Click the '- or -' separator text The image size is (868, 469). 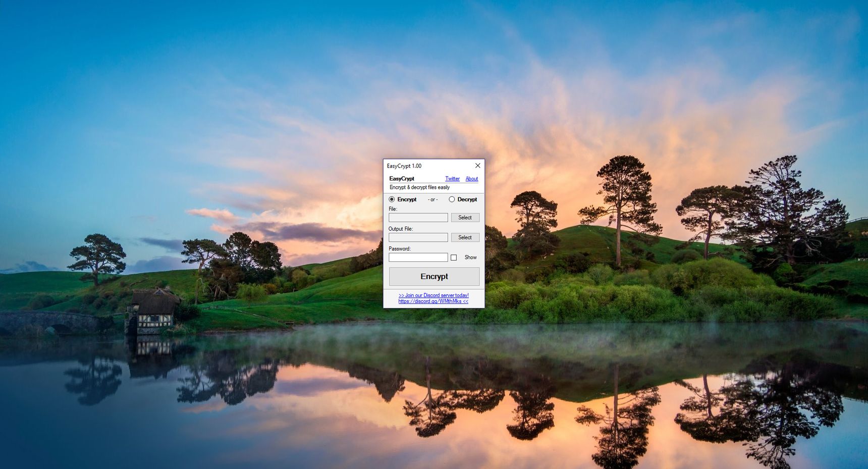pyautogui.click(x=432, y=200)
